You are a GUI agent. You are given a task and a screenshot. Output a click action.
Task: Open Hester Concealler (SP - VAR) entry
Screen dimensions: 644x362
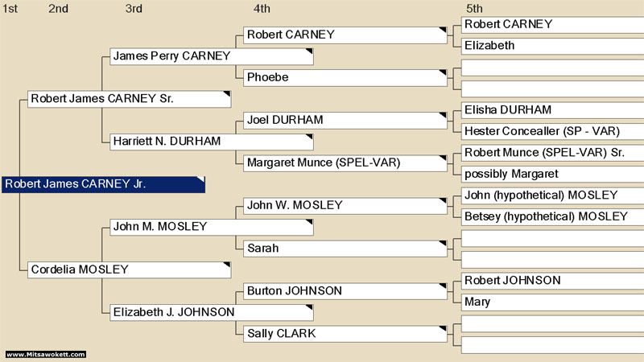(x=552, y=132)
